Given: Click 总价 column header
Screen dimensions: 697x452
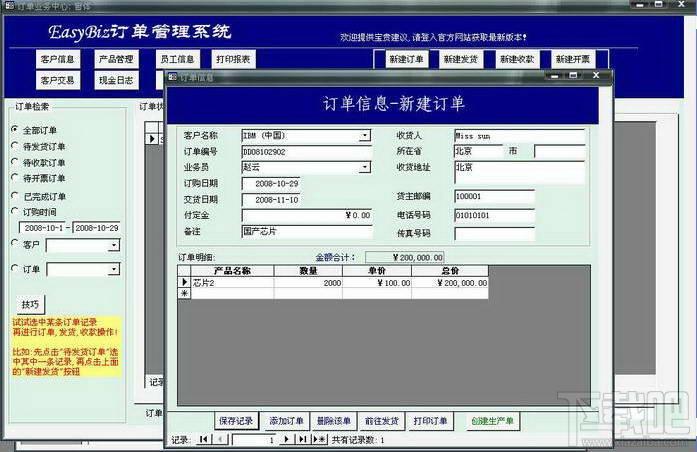Looking at the screenshot, I should 450,271.
